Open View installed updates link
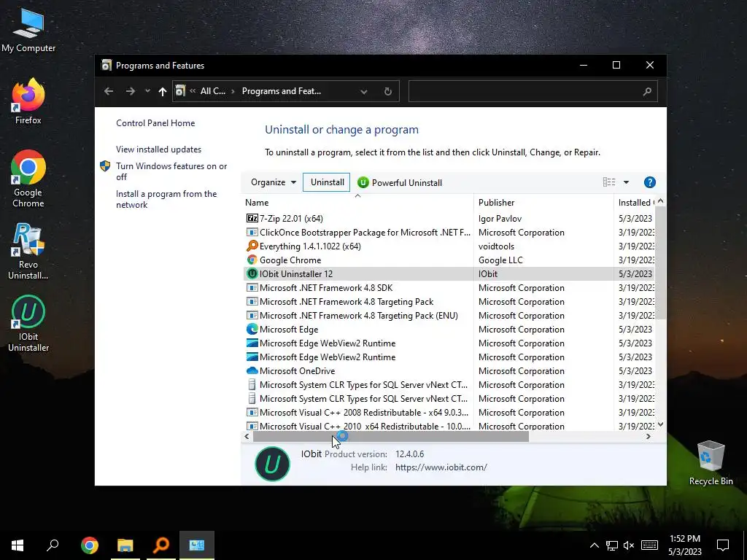 [x=158, y=149]
